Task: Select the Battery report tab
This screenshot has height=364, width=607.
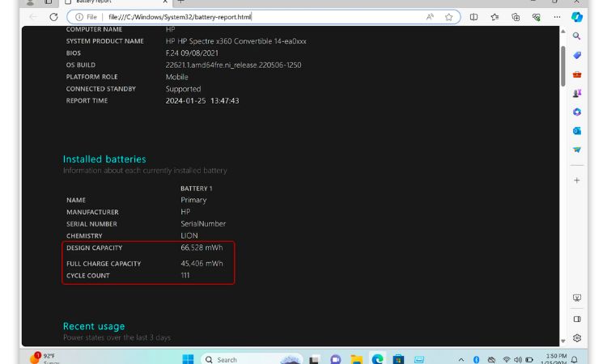Action: [x=116, y=2]
